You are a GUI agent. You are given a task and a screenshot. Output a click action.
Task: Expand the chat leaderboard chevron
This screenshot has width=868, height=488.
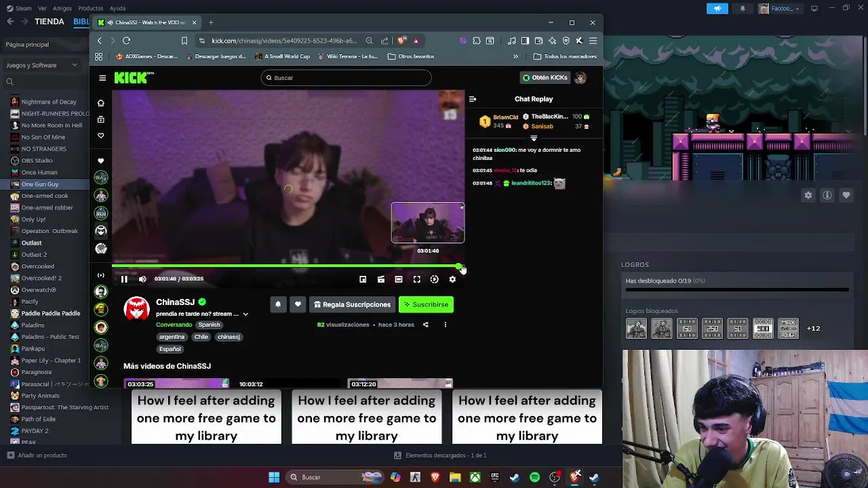(x=534, y=138)
